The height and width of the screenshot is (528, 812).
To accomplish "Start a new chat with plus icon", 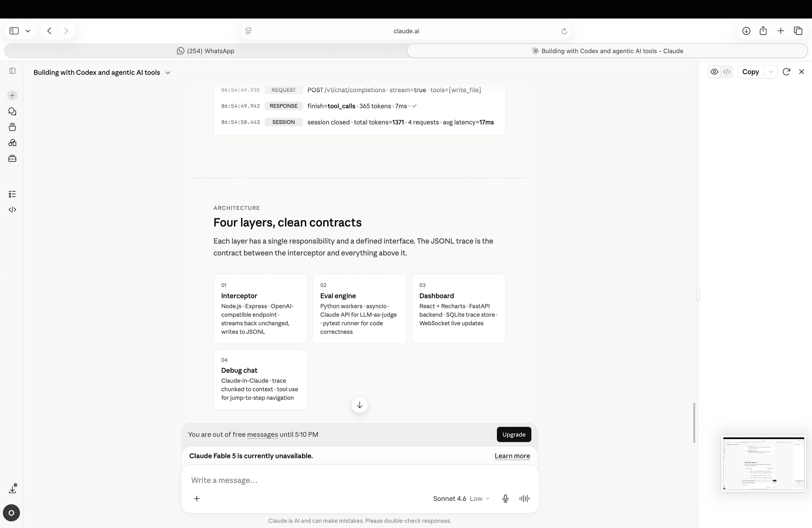I will click(x=12, y=95).
